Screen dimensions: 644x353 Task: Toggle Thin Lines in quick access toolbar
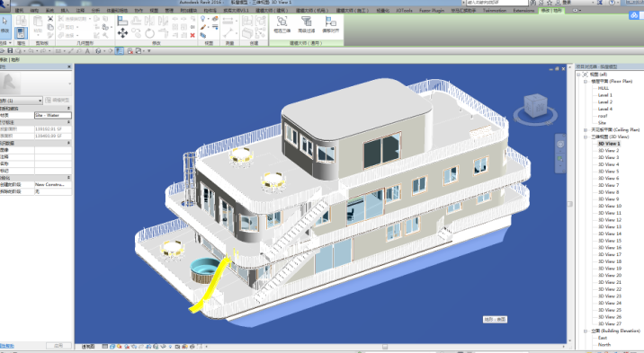pos(119,51)
